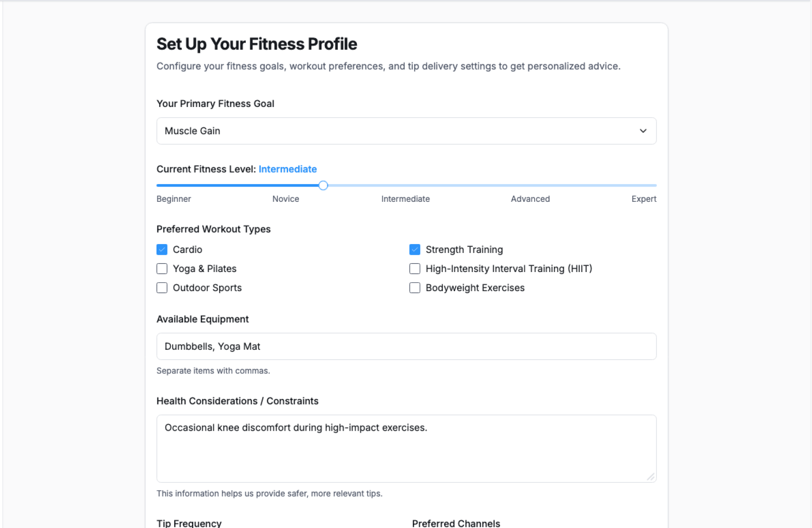Click the Strength Training label text
The height and width of the screenshot is (528, 812).
tap(464, 250)
